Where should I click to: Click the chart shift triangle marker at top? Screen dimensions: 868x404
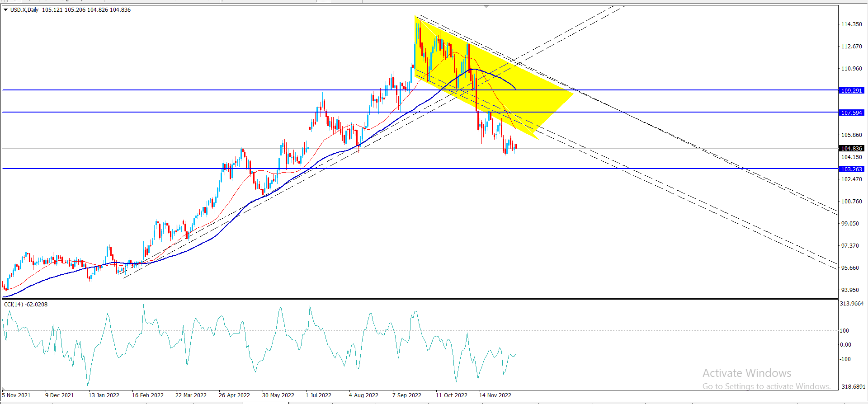pos(486,7)
